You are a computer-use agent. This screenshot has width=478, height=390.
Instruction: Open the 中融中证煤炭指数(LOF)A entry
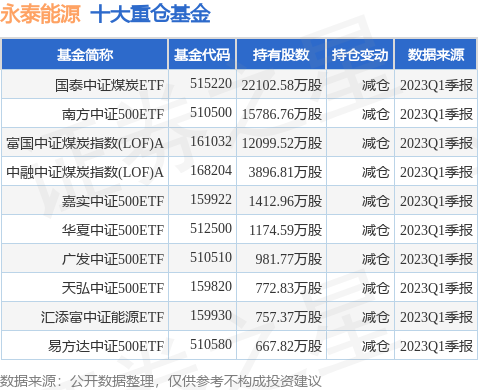85,172
